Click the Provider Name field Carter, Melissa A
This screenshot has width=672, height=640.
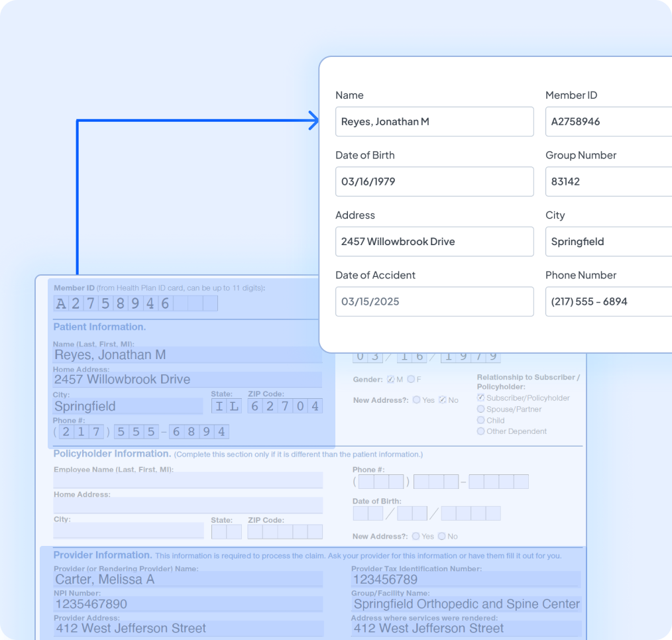click(188, 579)
